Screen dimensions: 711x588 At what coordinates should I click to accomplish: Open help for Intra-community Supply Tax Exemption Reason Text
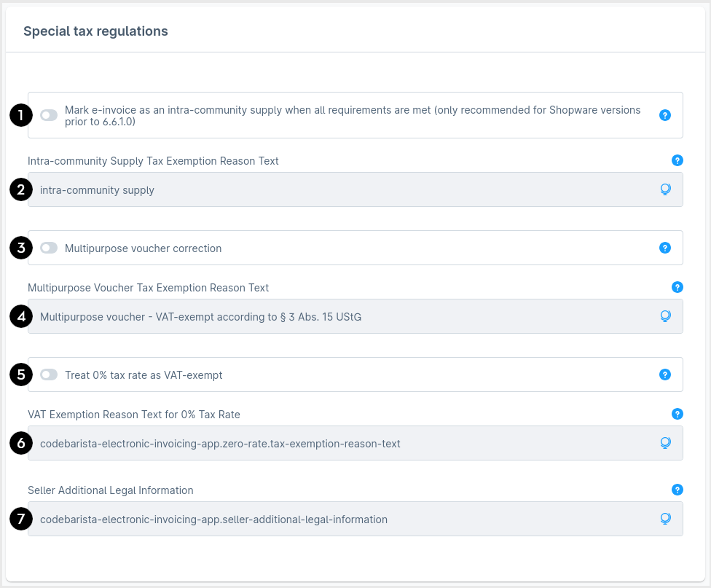click(x=677, y=161)
